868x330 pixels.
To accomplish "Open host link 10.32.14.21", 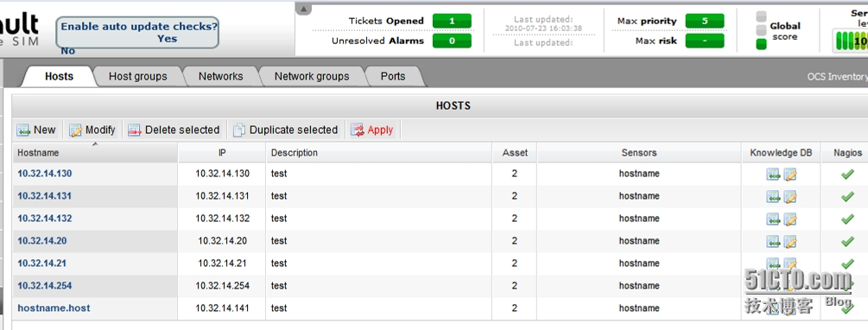I will [x=42, y=263].
